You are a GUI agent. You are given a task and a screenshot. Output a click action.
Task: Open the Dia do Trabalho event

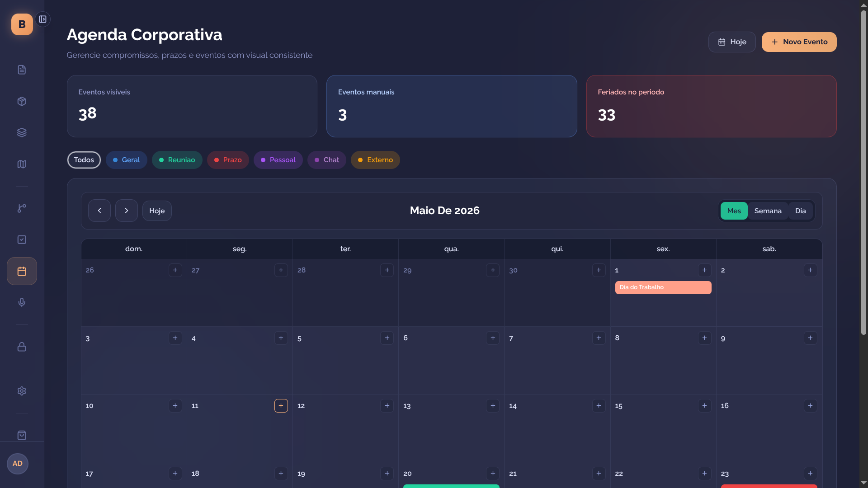[x=663, y=287]
